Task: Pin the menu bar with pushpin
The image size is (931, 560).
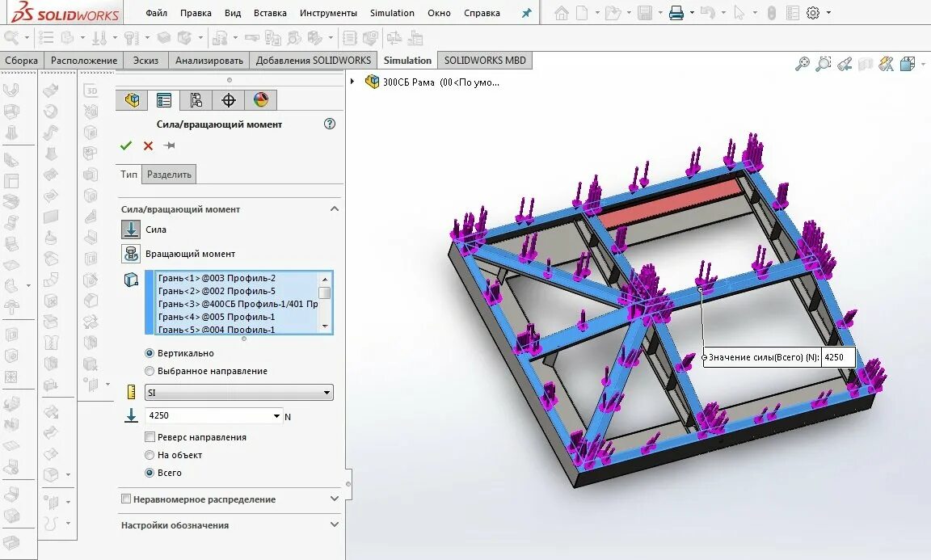Action: [x=527, y=13]
